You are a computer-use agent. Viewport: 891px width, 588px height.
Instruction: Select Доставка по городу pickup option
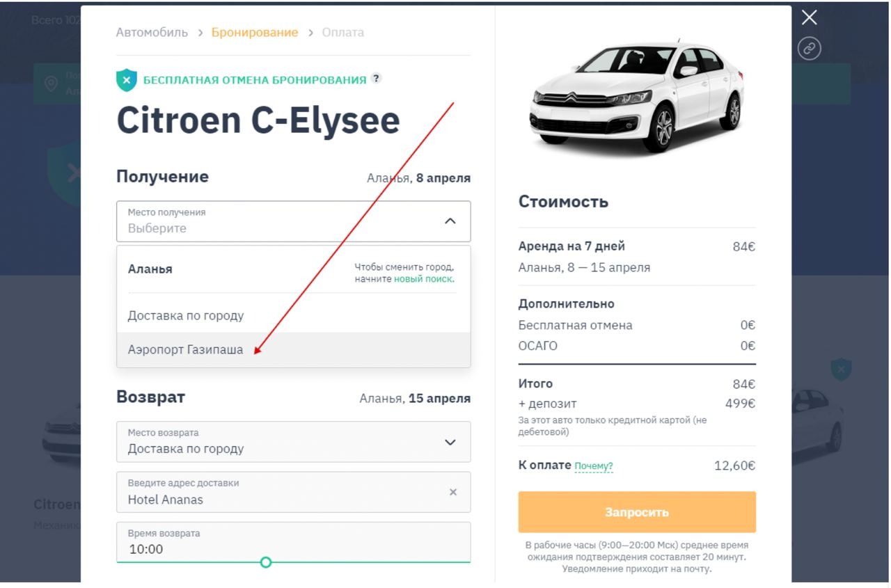click(186, 316)
